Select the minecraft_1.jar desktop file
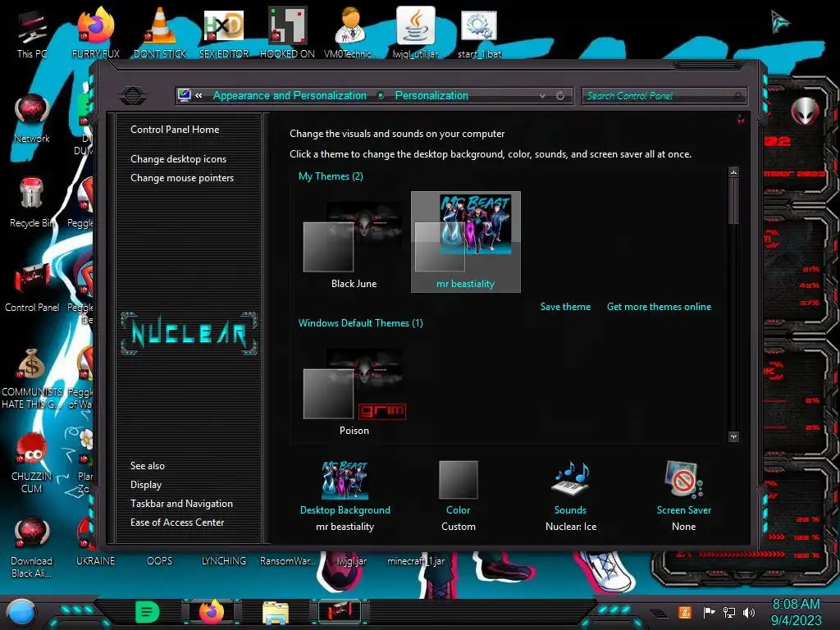840x630 pixels. coord(416,561)
